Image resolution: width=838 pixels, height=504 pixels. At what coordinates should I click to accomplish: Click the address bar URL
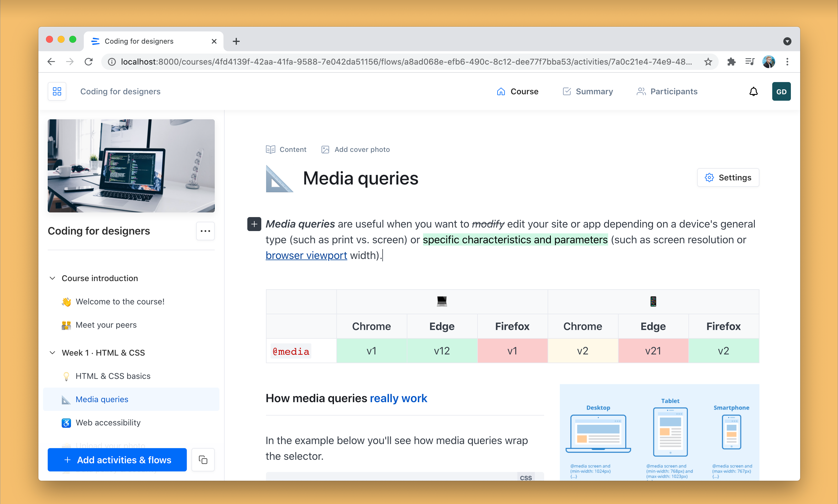point(406,61)
